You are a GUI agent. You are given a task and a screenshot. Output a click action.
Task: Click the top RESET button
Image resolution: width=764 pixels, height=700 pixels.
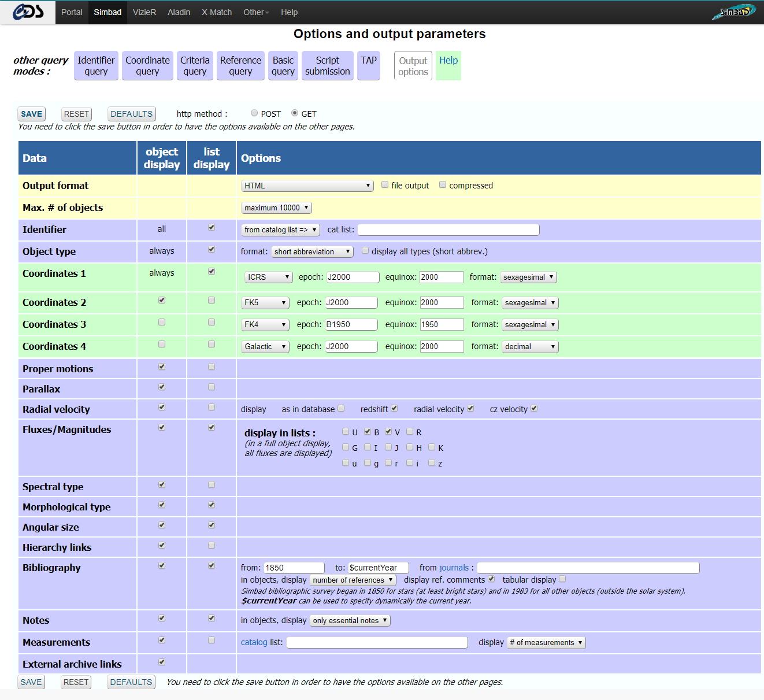(x=76, y=114)
